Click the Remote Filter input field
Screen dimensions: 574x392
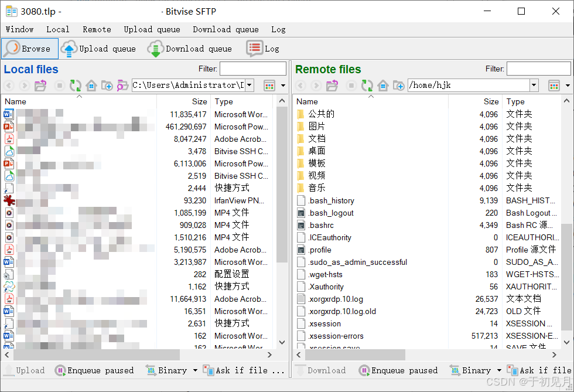pyautogui.click(x=538, y=69)
